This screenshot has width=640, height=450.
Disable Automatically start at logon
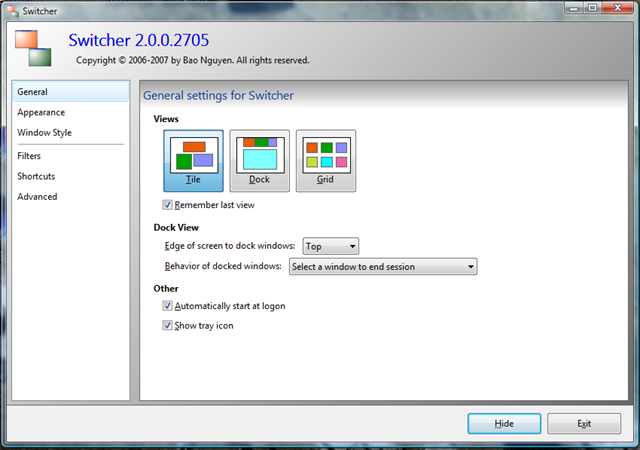[x=167, y=306]
